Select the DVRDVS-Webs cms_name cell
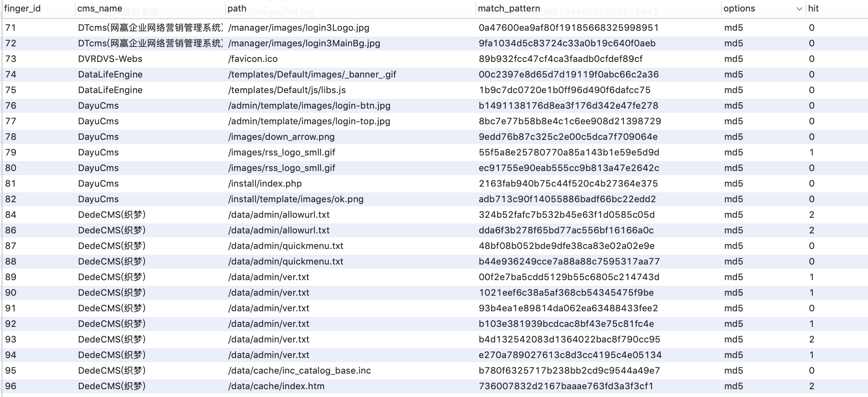 coord(110,59)
